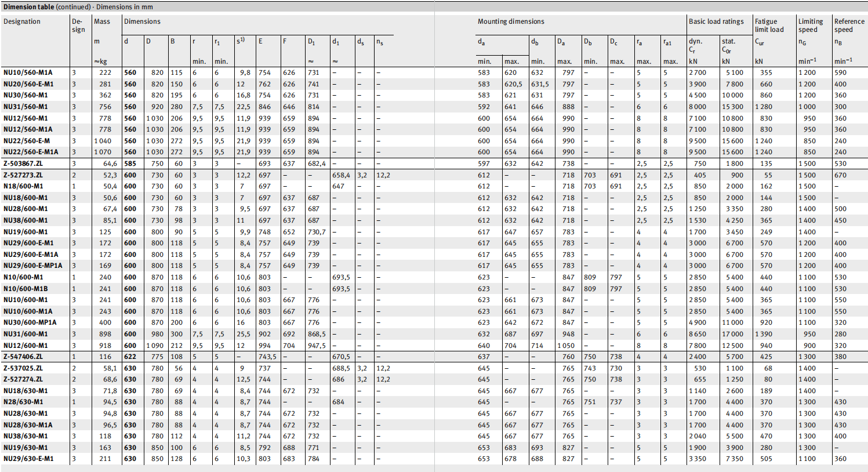Screen dimensions: 868x472
Task: Click the N10/600-M1B designation cell
Action: [26, 289]
